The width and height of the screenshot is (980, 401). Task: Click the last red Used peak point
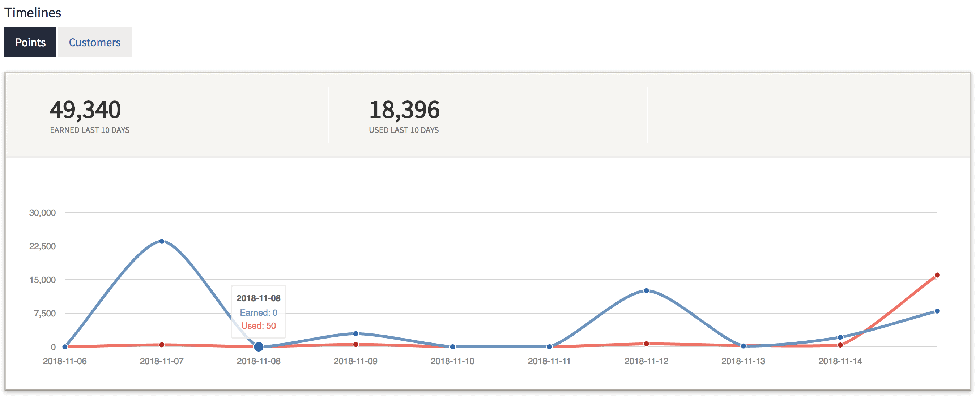937,275
